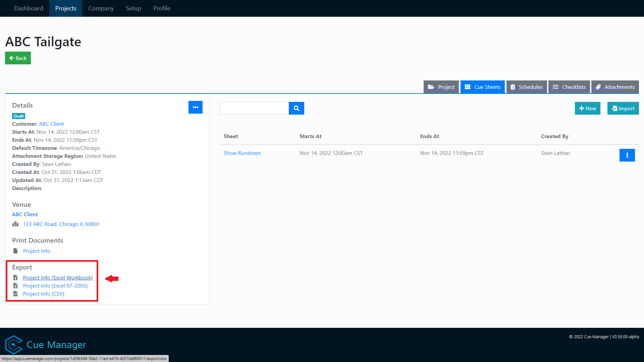This screenshot has width=644, height=362.
Task: Click the document icon under Print Documents
Action: coord(15,250)
